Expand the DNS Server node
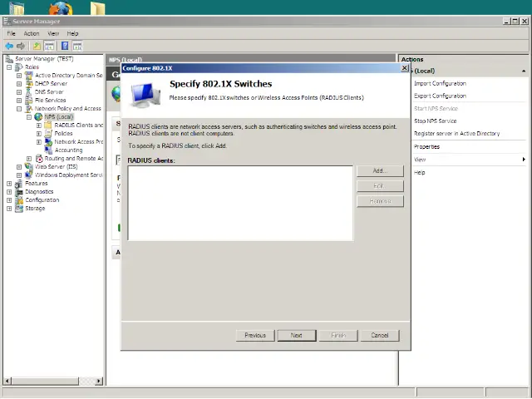 [x=19, y=92]
